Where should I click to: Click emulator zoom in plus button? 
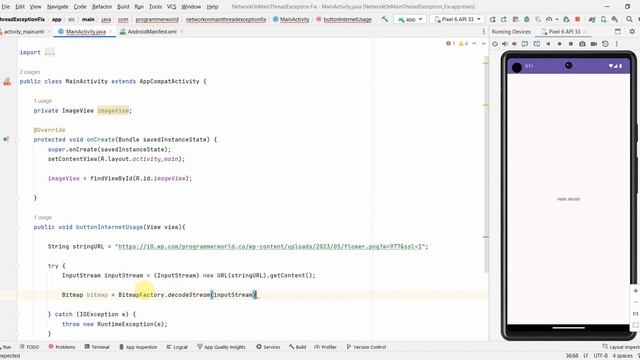coord(636,291)
